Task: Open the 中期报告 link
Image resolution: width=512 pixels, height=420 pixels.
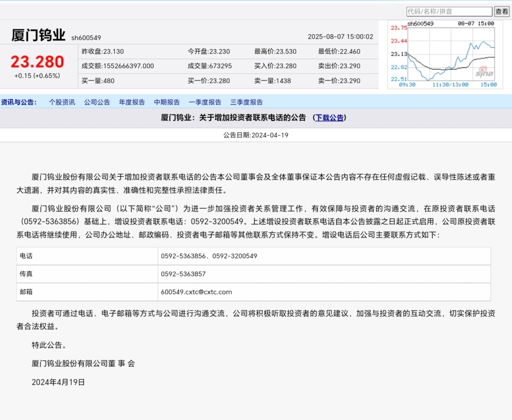Action: (167, 102)
